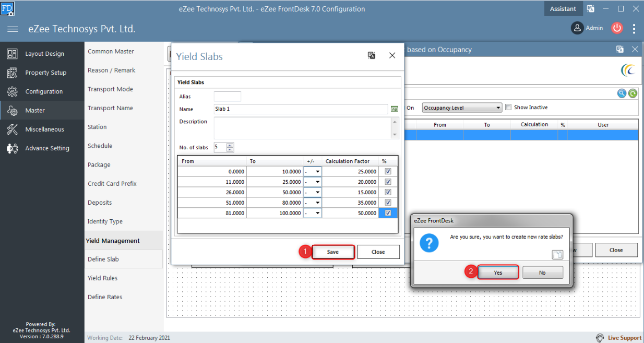Click translate icon in Yield Slabs title
The height and width of the screenshot is (343, 644).
click(372, 55)
